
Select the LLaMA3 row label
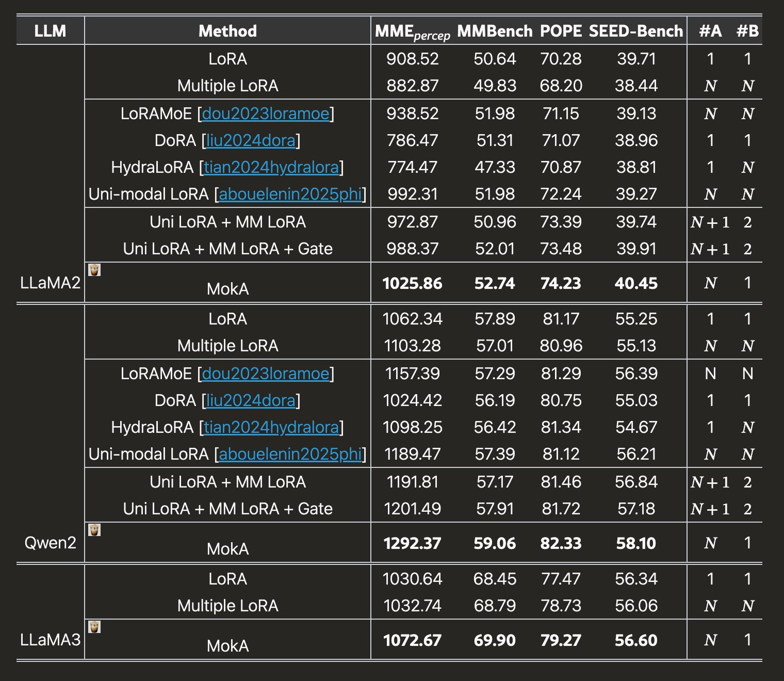click(x=50, y=640)
